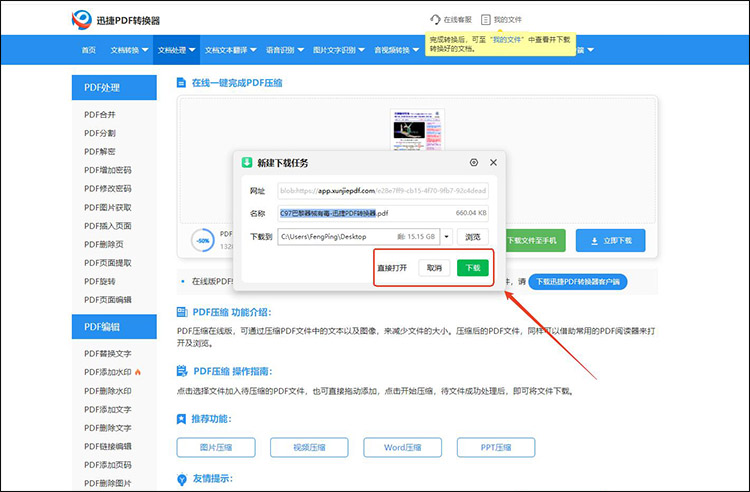Screen dimensions: 750x492
Task: Select PDF插入页面 in sidebar
Action: pyautogui.click(x=108, y=226)
